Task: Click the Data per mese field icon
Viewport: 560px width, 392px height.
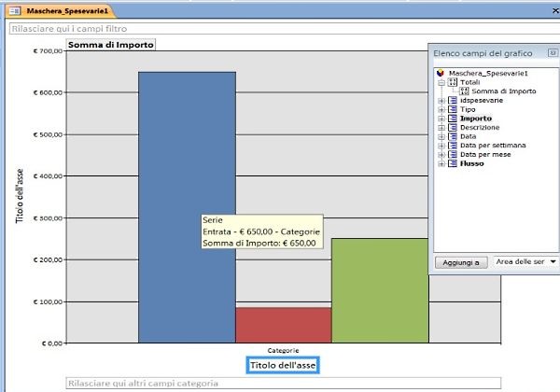Action: pos(452,154)
